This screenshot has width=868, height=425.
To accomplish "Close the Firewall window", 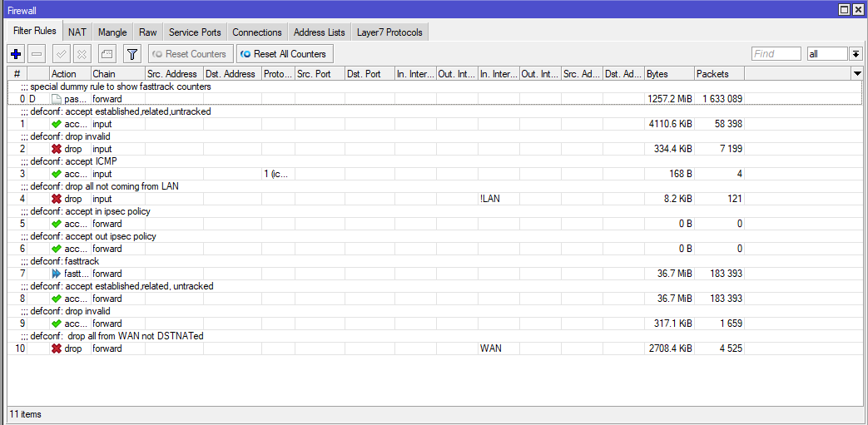I will [857, 9].
